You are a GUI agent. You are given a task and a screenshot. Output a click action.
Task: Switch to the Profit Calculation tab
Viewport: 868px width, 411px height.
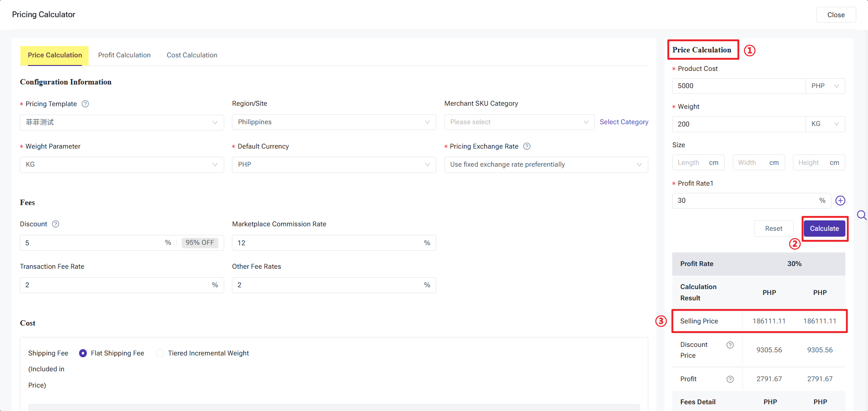point(124,55)
